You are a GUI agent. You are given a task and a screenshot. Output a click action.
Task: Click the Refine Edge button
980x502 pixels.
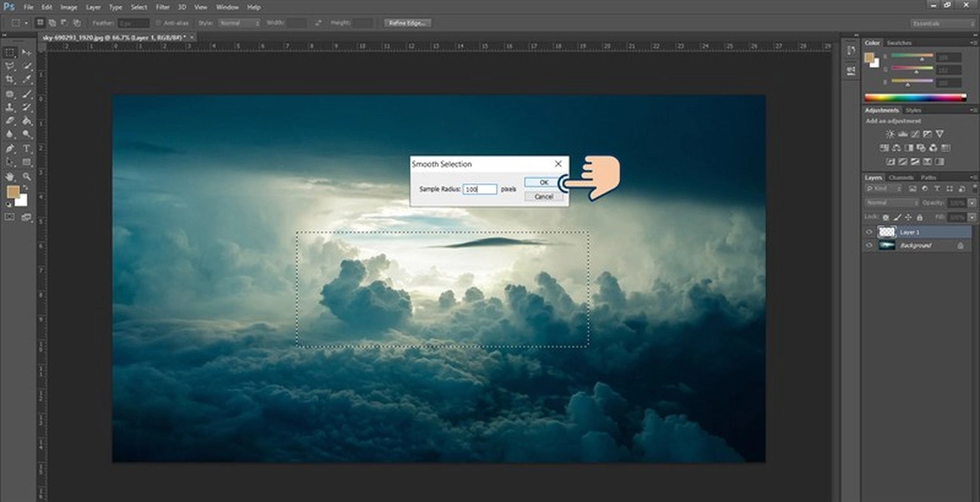click(408, 23)
